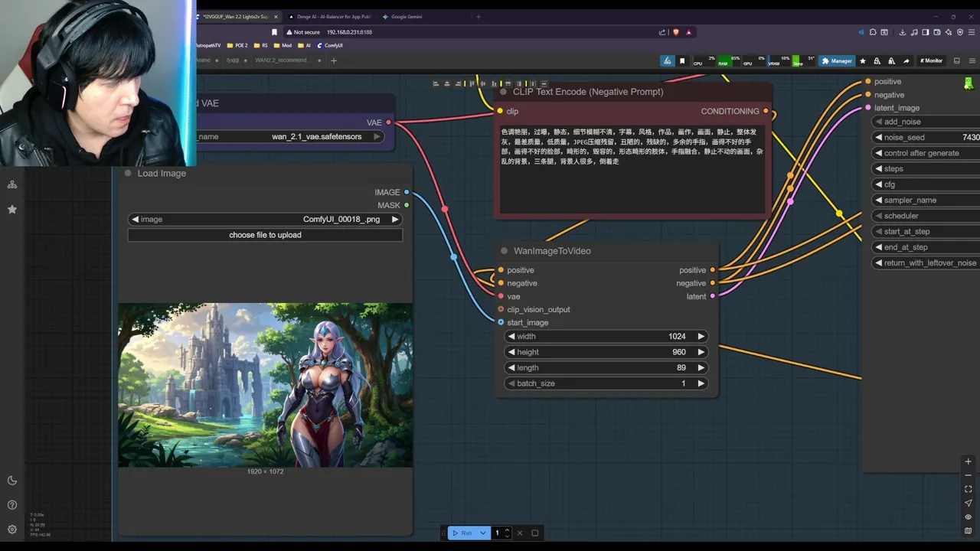Open the sampler_name selector
Image resolution: width=980 pixels, height=551 pixels.
(926, 200)
